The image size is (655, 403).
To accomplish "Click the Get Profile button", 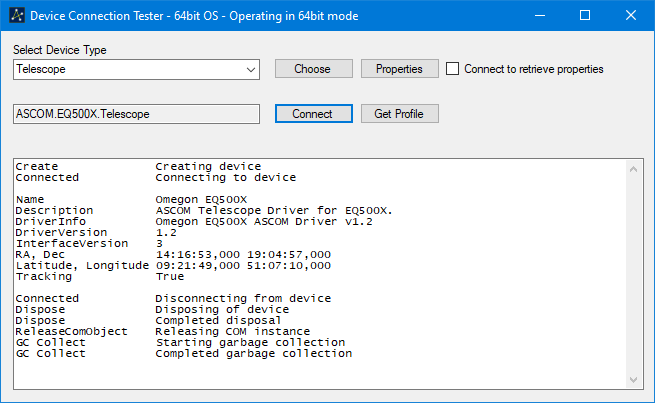I will pos(400,114).
